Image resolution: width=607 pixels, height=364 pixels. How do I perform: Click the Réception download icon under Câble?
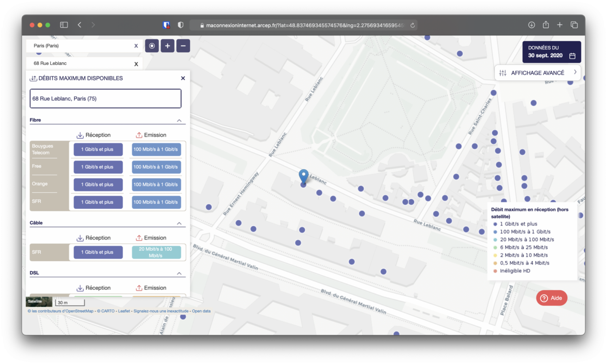pyautogui.click(x=80, y=238)
